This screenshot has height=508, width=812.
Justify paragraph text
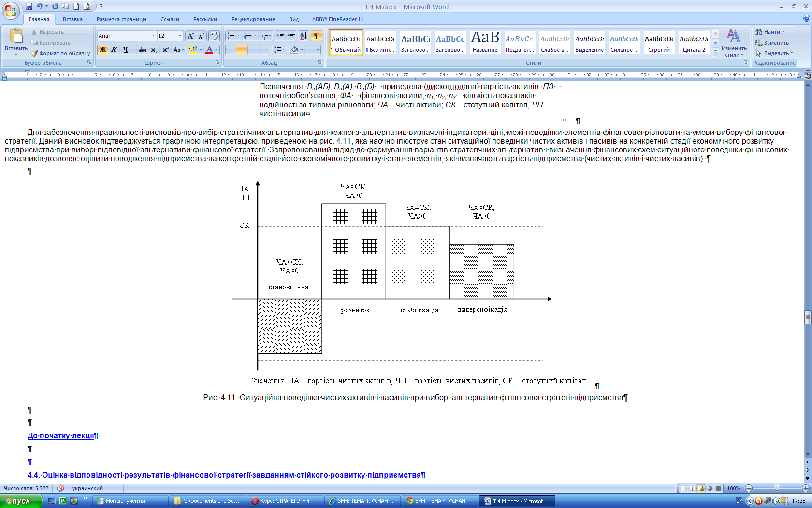265,50
